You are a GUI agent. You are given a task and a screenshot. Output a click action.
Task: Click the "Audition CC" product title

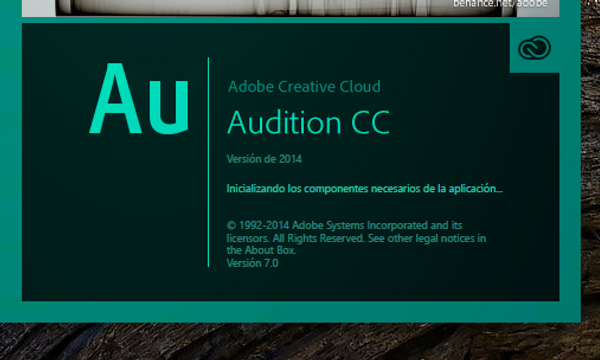point(308,122)
